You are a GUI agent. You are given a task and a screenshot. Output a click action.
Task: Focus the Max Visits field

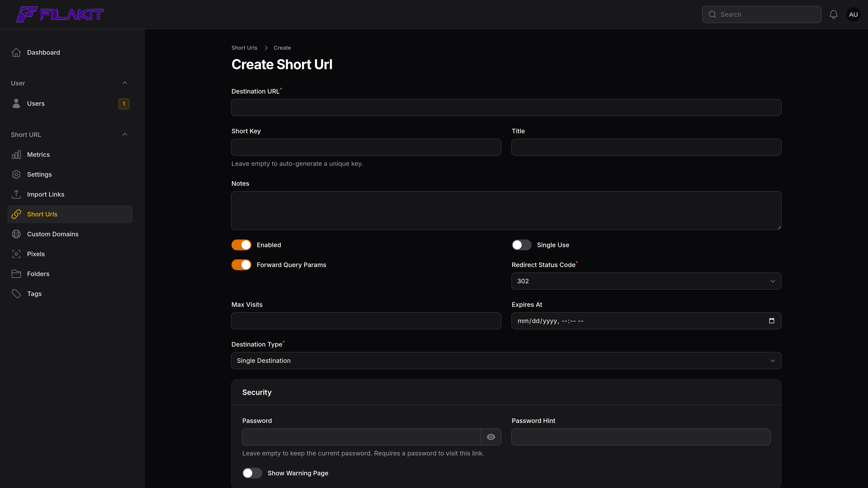coord(366,321)
